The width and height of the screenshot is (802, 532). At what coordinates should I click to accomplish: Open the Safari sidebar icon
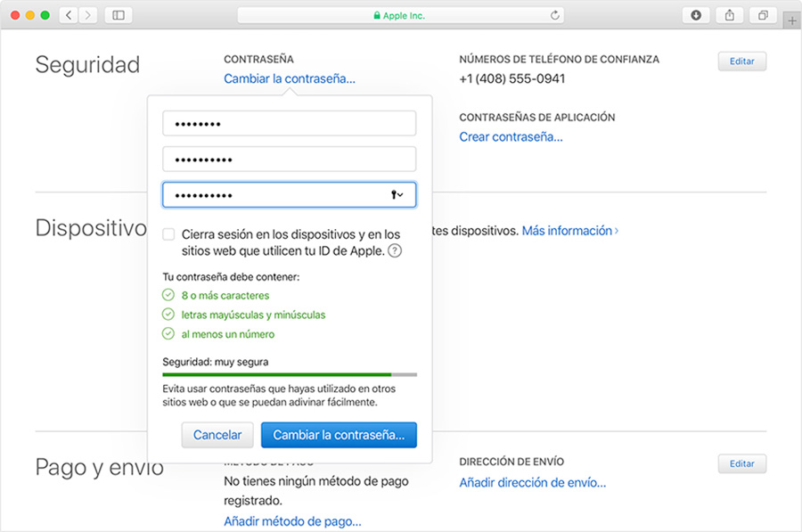(x=118, y=15)
